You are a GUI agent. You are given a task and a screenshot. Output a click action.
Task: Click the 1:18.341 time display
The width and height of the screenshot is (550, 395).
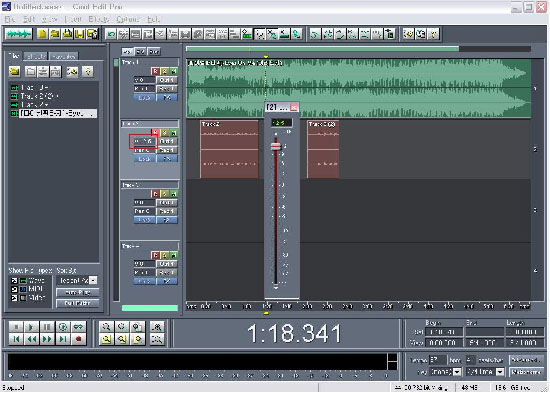coord(294,333)
